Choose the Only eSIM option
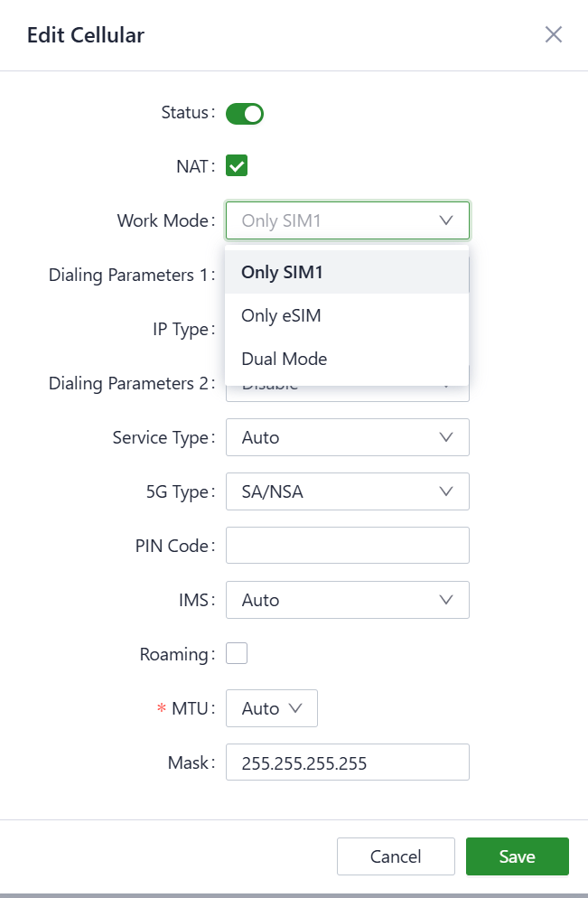The height and width of the screenshot is (898, 588). (347, 315)
